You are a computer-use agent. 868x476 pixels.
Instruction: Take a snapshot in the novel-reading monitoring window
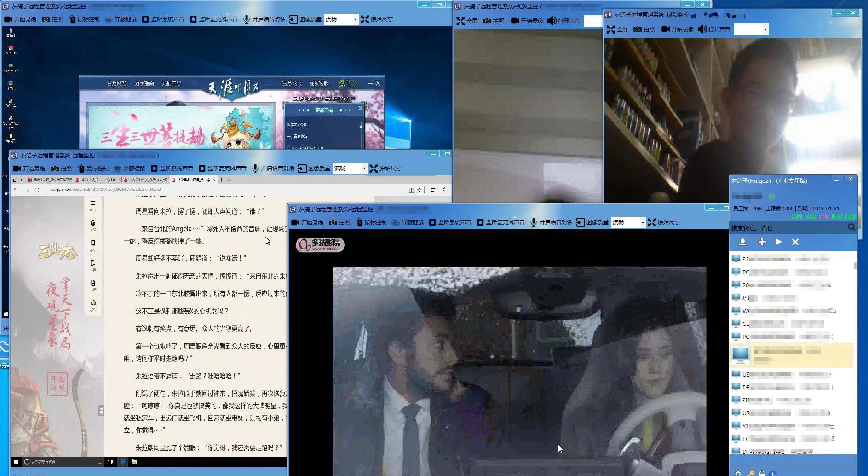tap(61, 168)
